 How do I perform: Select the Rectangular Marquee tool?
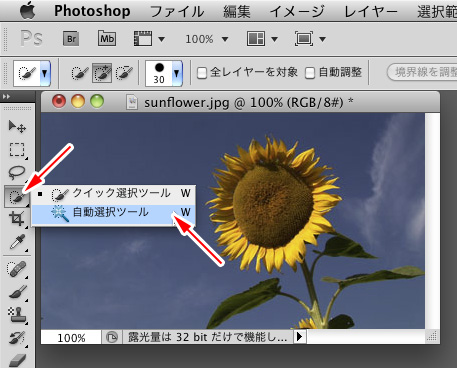click(x=17, y=150)
